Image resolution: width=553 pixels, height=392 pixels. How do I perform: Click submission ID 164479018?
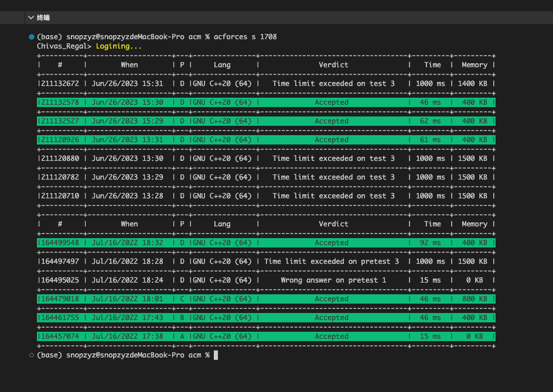pos(60,298)
